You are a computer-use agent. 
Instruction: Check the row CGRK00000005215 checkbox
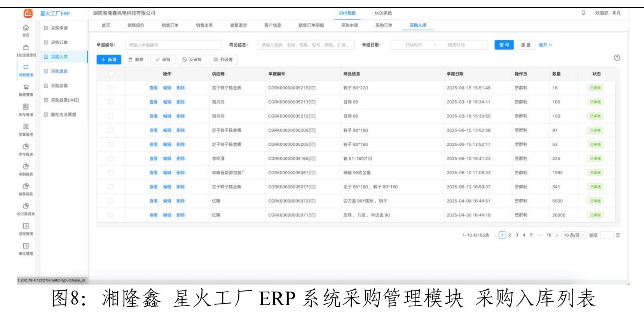[111, 88]
